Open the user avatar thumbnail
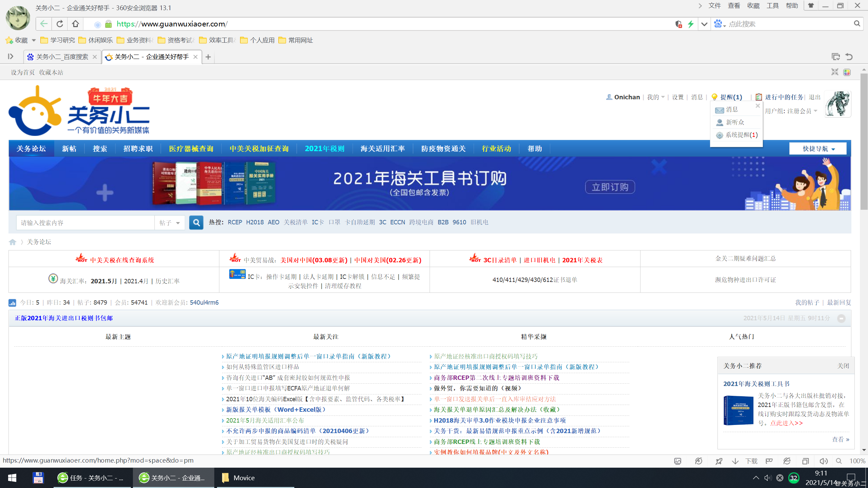This screenshot has height=488, width=868. pos(837,104)
